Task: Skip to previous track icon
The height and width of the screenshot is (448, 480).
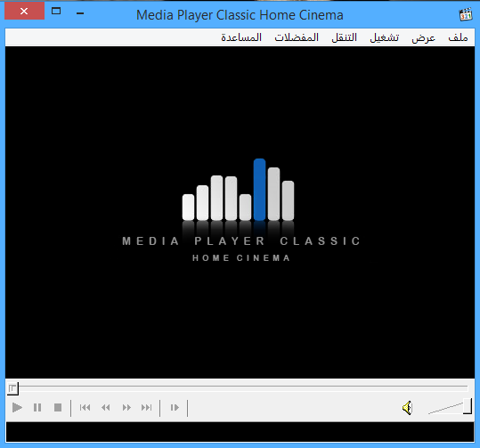Action: pos(85,408)
